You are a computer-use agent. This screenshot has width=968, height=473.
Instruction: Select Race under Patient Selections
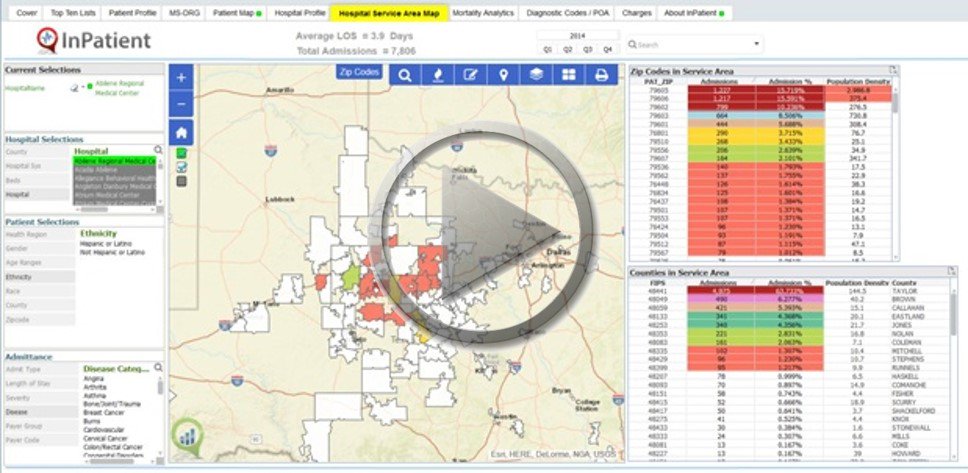tap(40, 291)
